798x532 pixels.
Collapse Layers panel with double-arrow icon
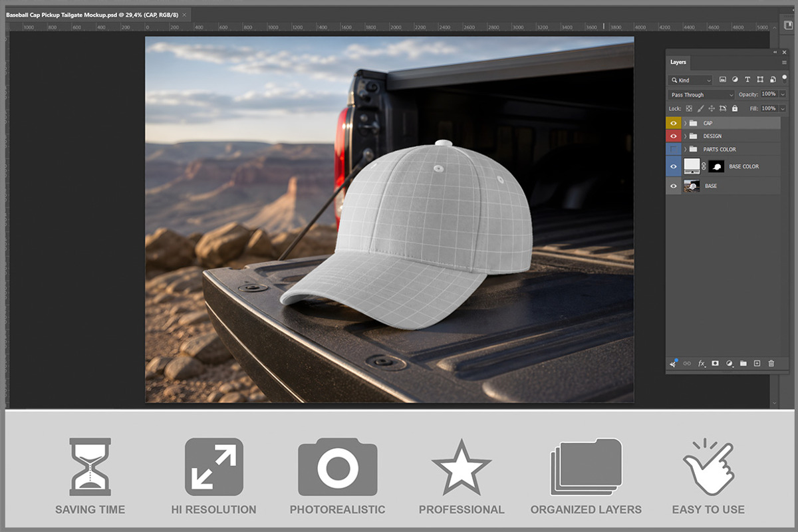click(775, 52)
